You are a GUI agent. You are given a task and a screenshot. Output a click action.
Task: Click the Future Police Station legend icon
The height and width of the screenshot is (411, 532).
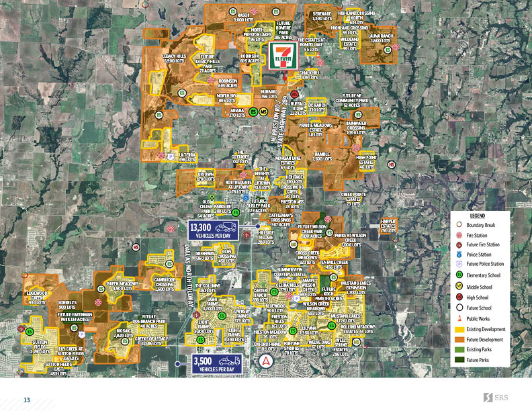[459, 264]
